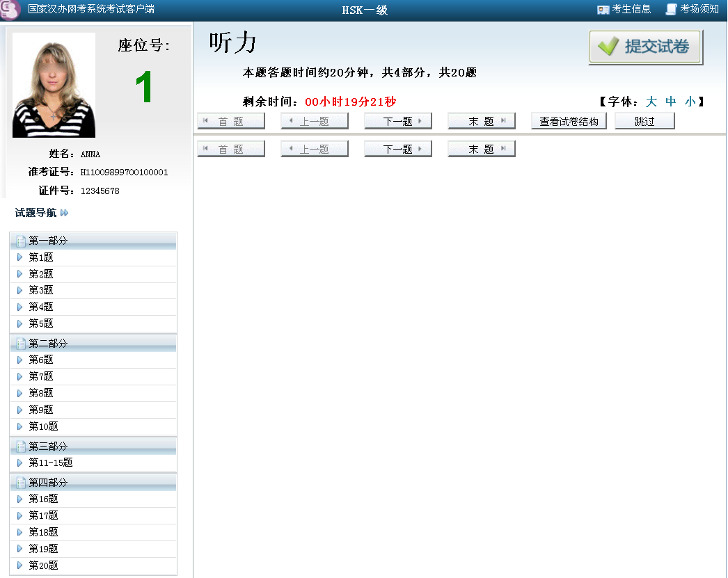This screenshot has width=728, height=578.
Task: Click the 考生信息 candidate info icon
Action: [603, 10]
